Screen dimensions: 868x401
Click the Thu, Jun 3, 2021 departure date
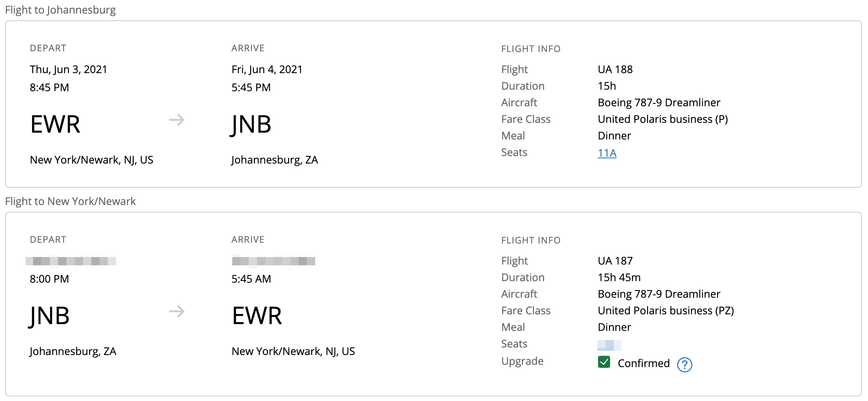pyautogui.click(x=68, y=69)
